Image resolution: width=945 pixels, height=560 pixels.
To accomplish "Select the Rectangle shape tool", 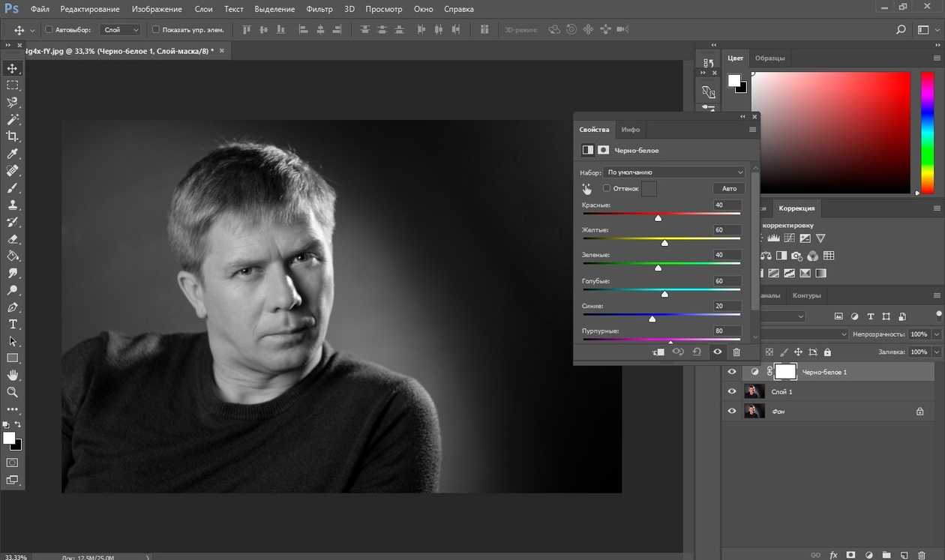I will click(x=12, y=358).
